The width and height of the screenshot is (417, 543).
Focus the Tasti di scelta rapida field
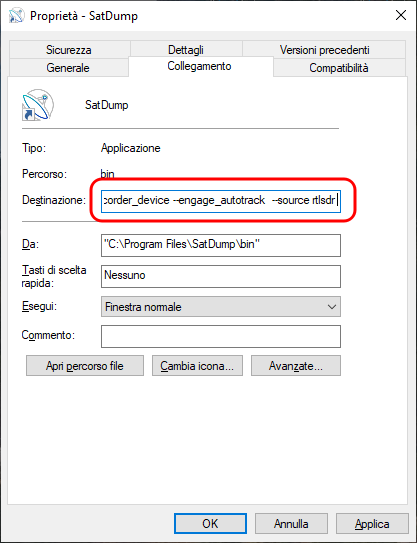(221, 276)
